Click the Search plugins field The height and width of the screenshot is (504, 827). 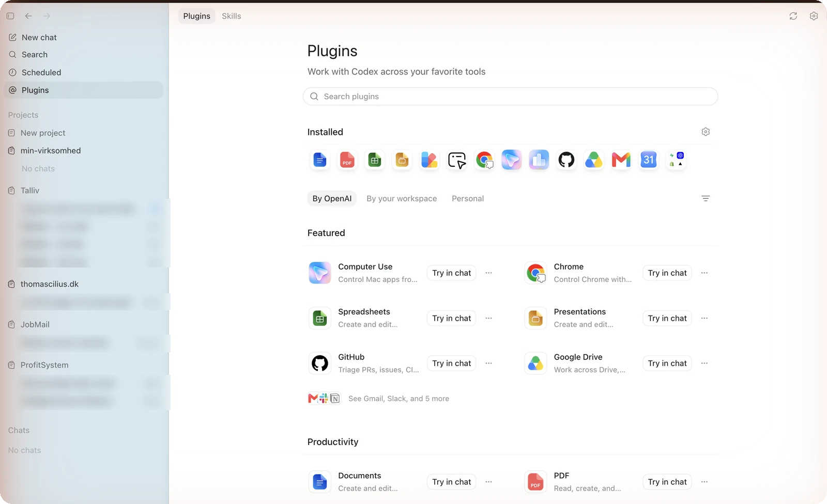pos(510,97)
